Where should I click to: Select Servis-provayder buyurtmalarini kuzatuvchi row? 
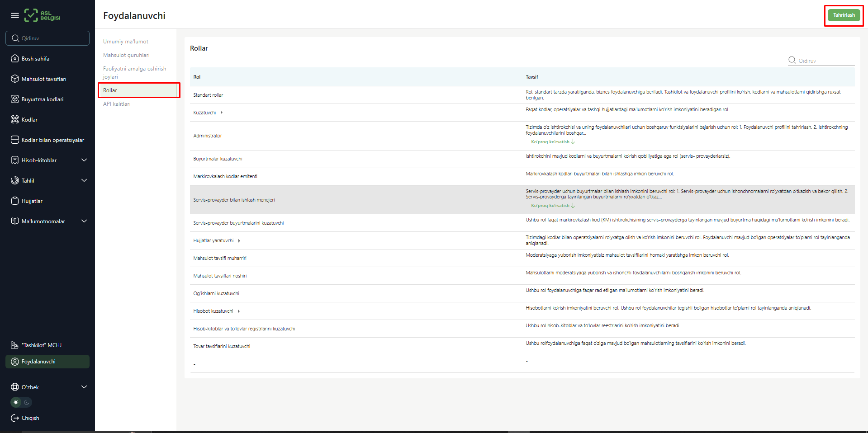pos(522,223)
